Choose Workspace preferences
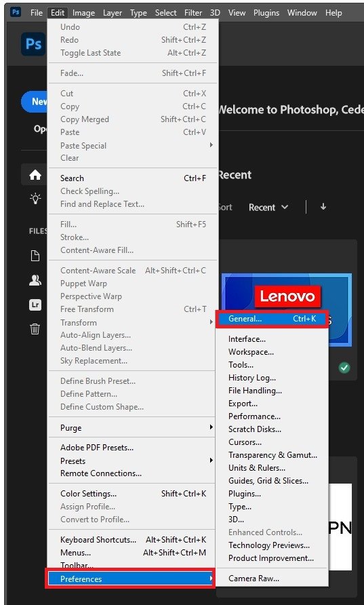Image resolution: width=364 pixels, height=605 pixels. pos(272,352)
